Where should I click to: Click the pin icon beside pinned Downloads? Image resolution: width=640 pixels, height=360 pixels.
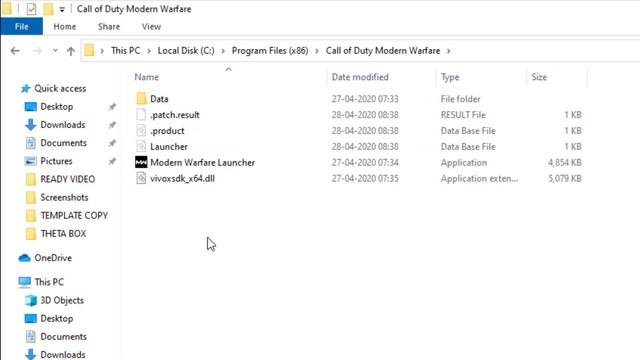point(112,125)
